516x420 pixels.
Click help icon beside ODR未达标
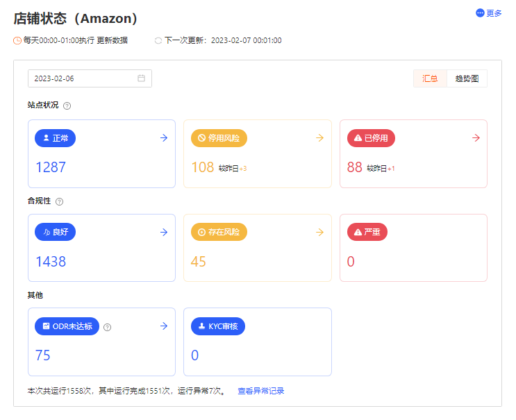[107, 327]
